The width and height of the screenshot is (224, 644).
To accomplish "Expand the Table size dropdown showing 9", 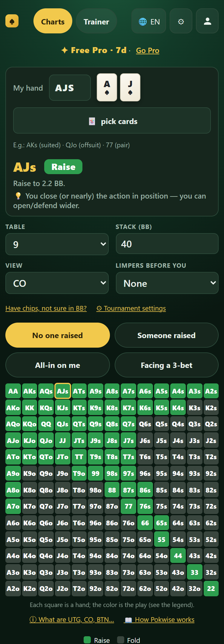I will pyautogui.click(x=57, y=244).
